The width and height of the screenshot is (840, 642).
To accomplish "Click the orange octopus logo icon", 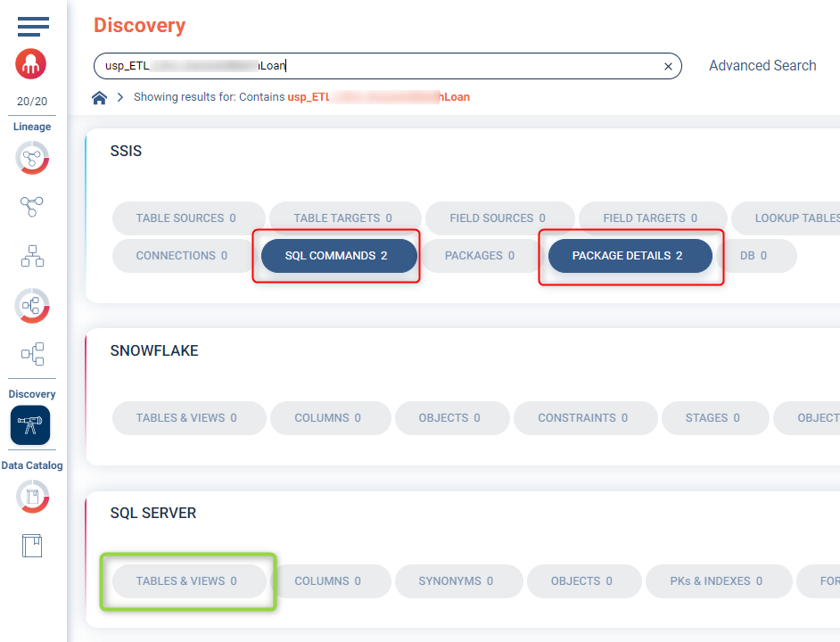I will (32, 64).
